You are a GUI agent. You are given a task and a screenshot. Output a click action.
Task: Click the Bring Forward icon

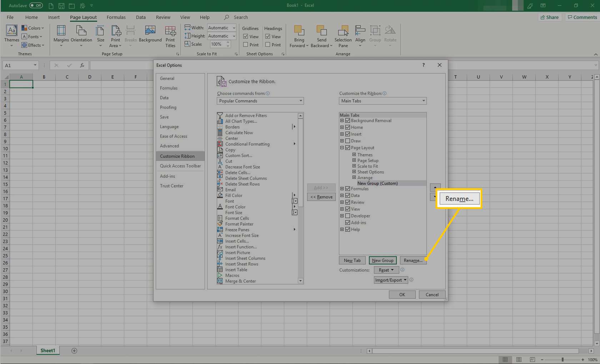coord(299,31)
